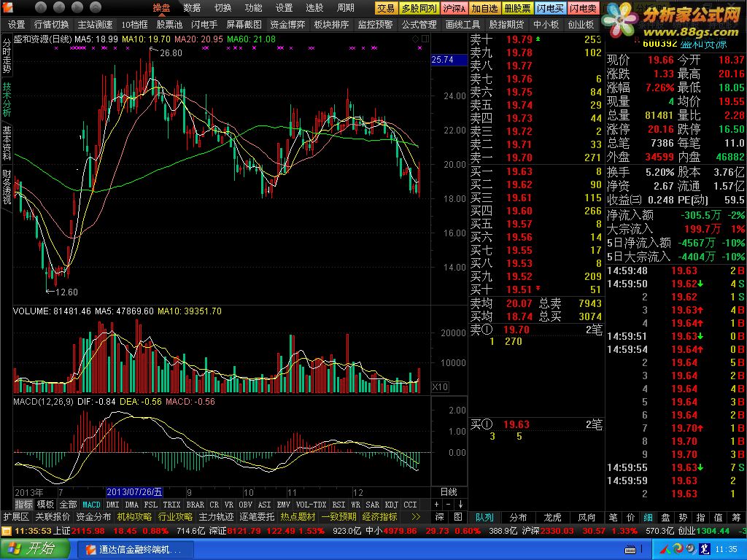Select the 指标 tab below the chart
This screenshot has width=747, height=560.
point(23,505)
